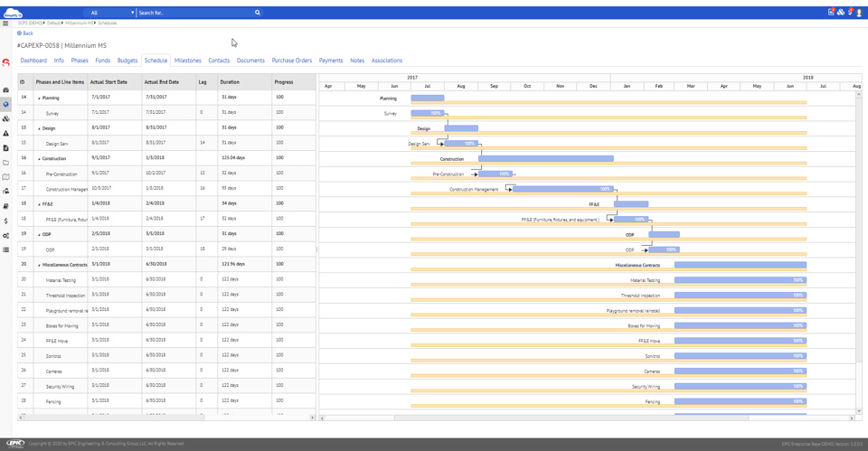Click the search magnifier icon
Image resolution: width=868 pixels, height=451 pixels.
pyautogui.click(x=257, y=13)
